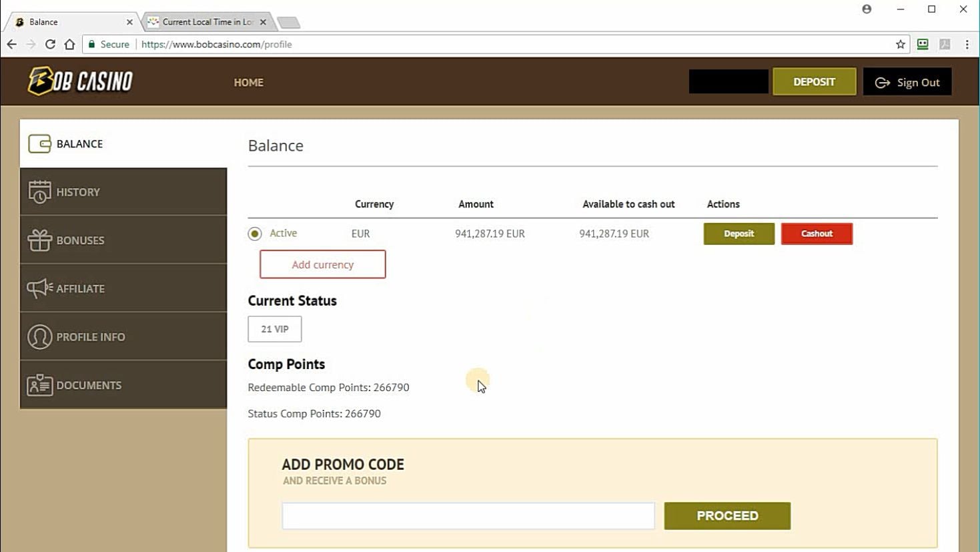Go to browser home page icon
The image size is (980, 552).
69,44
